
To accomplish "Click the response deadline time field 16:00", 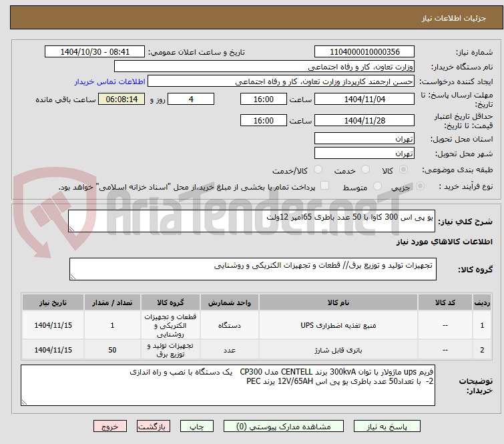I will click(263, 99).
